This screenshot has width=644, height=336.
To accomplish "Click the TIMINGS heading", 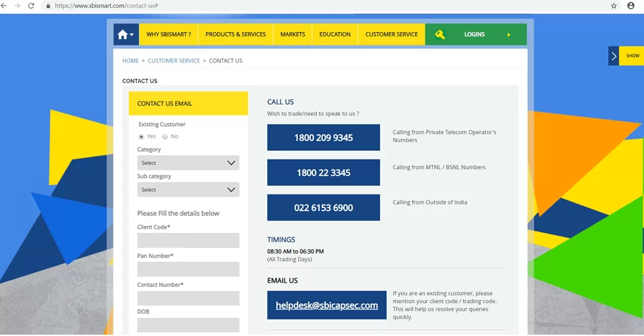I will [x=281, y=239].
